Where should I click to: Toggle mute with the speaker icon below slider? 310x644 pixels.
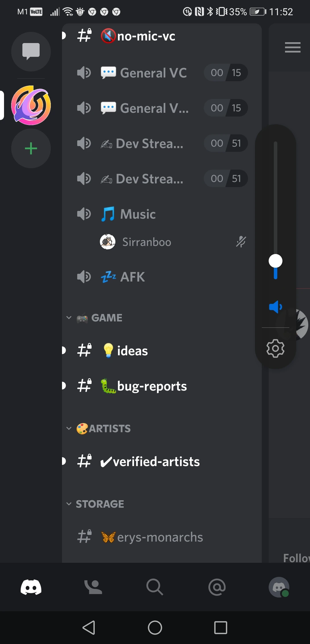tap(275, 307)
